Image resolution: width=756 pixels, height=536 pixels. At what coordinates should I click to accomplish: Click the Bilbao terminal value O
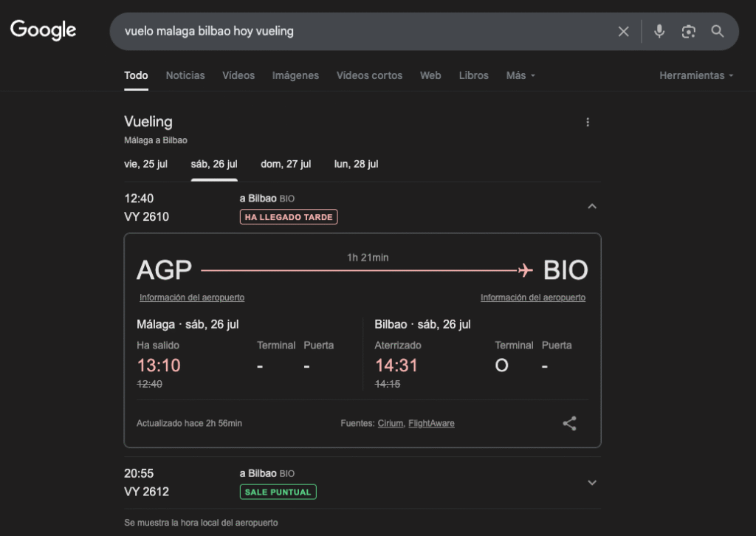click(501, 365)
